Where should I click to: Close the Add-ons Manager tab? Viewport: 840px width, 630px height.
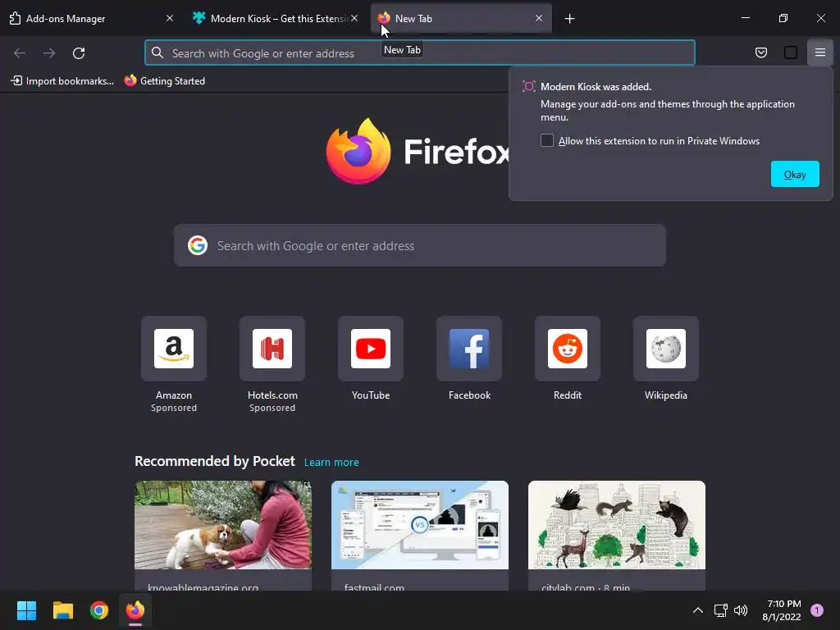coord(170,18)
